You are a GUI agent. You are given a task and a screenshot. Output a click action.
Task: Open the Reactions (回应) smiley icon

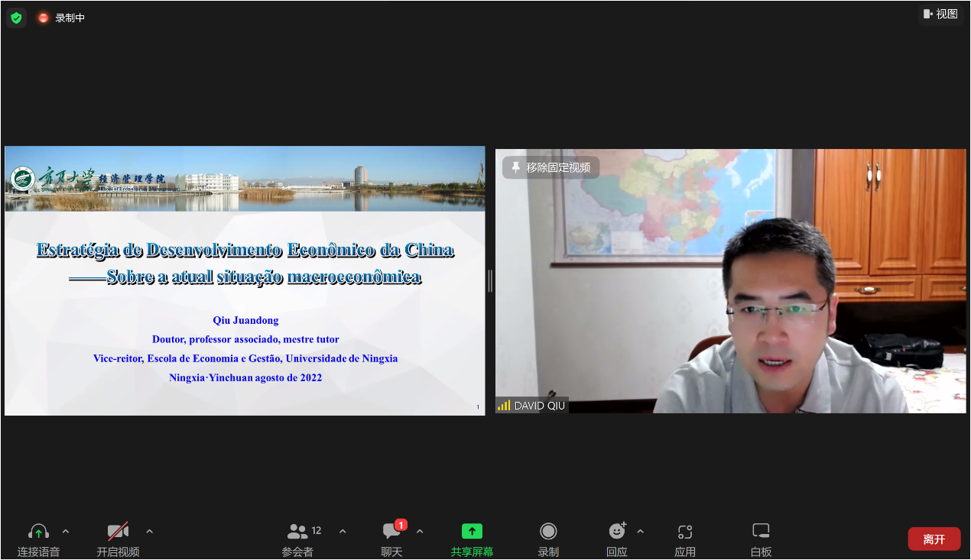tap(616, 532)
